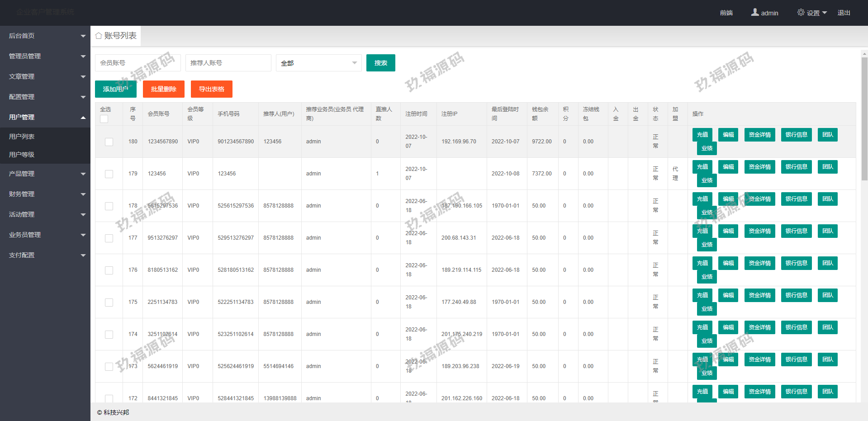Open 银行信息 for user row 177

tap(796, 231)
